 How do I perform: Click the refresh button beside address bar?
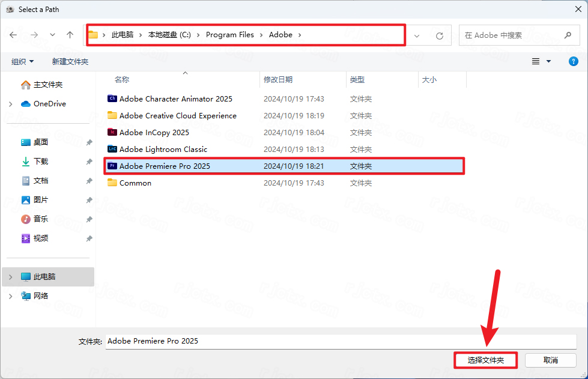pos(440,35)
